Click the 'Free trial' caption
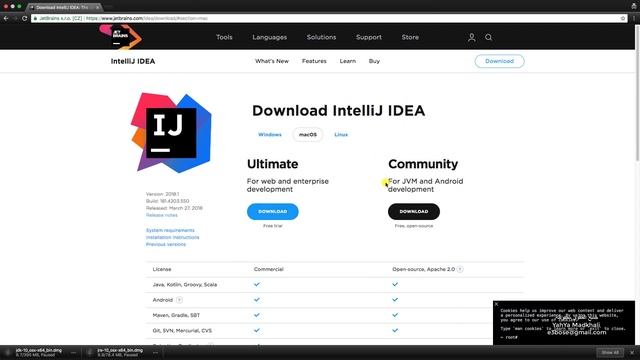The image size is (640, 360). [x=273, y=226]
